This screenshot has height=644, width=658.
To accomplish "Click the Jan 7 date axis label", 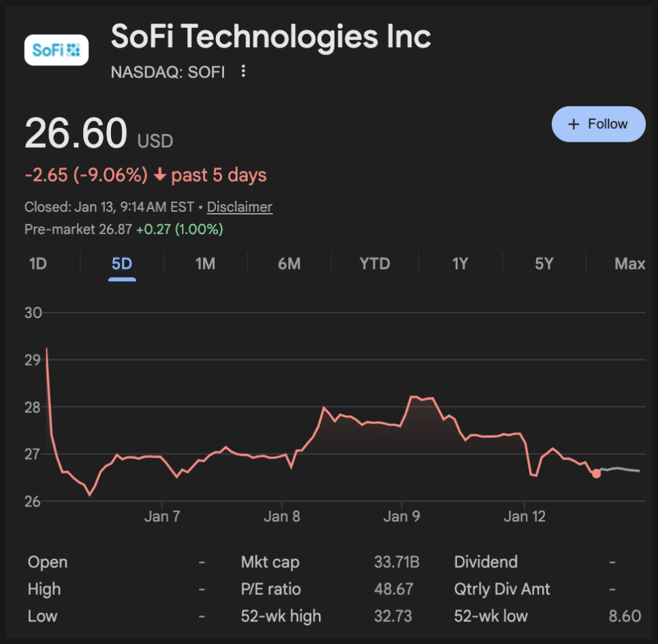I will [x=162, y=517].
